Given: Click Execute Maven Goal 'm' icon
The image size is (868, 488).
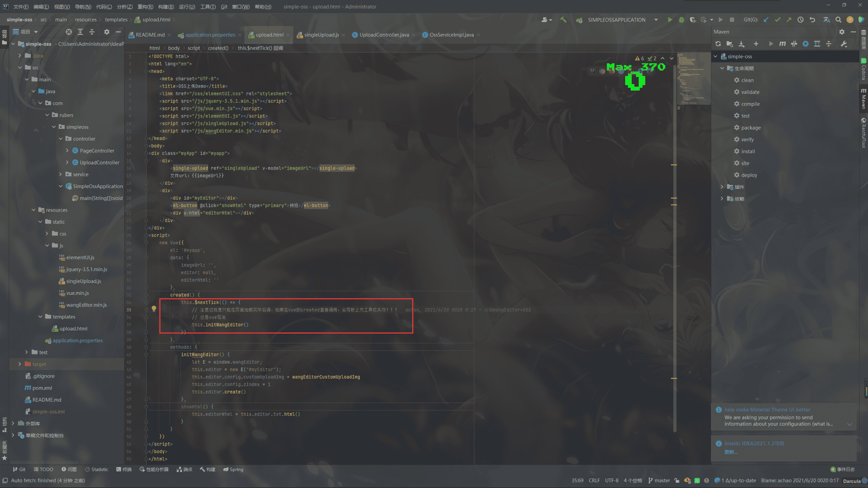Looking at the screenshot, I should 782,44.
